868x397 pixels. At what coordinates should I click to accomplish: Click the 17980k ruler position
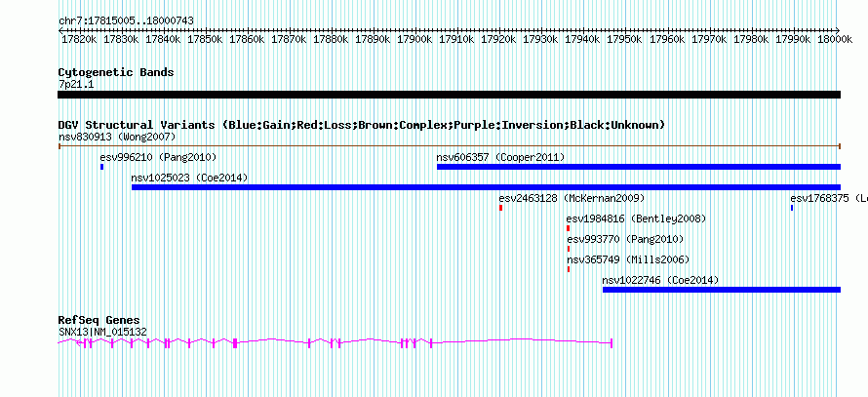(751, 39)
